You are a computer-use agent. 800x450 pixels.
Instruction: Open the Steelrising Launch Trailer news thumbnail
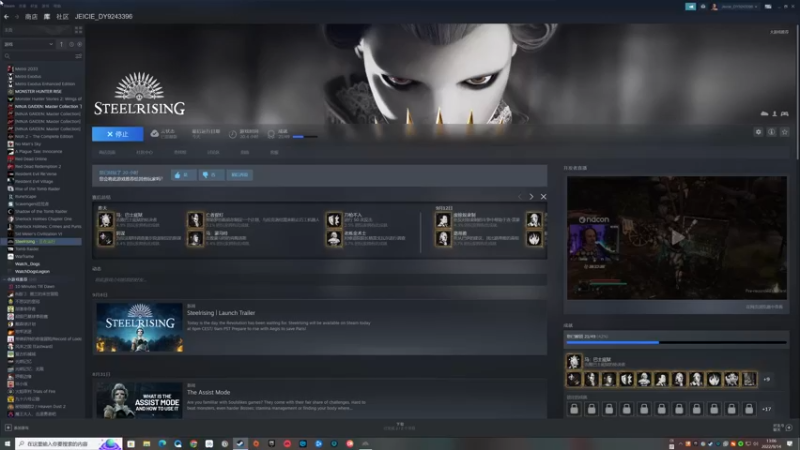[x=139, y=327]
